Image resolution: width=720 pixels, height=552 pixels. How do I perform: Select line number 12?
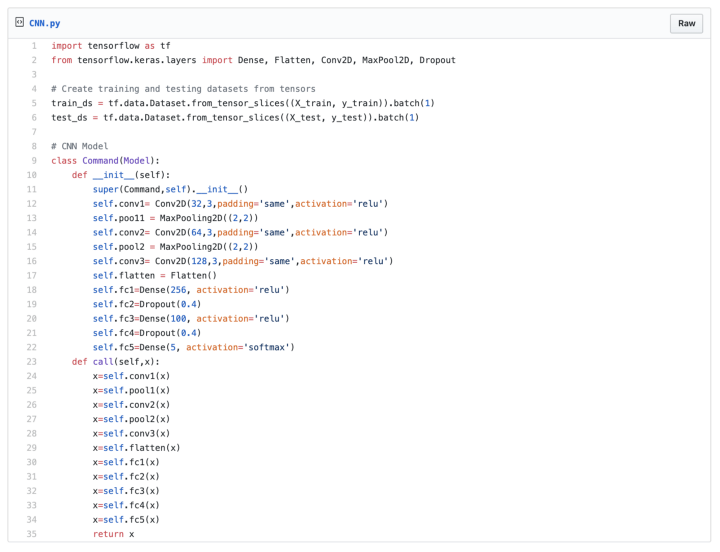[x=32, y=204]
